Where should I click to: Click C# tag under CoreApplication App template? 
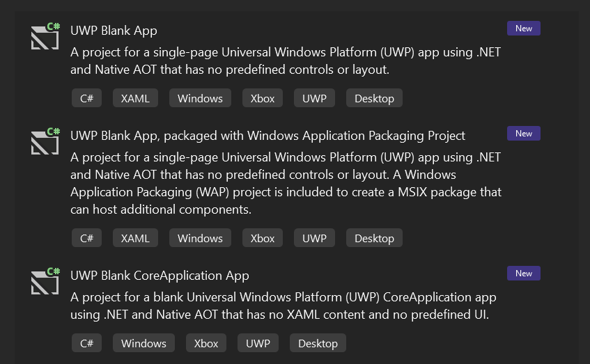[x=87, y=343]
